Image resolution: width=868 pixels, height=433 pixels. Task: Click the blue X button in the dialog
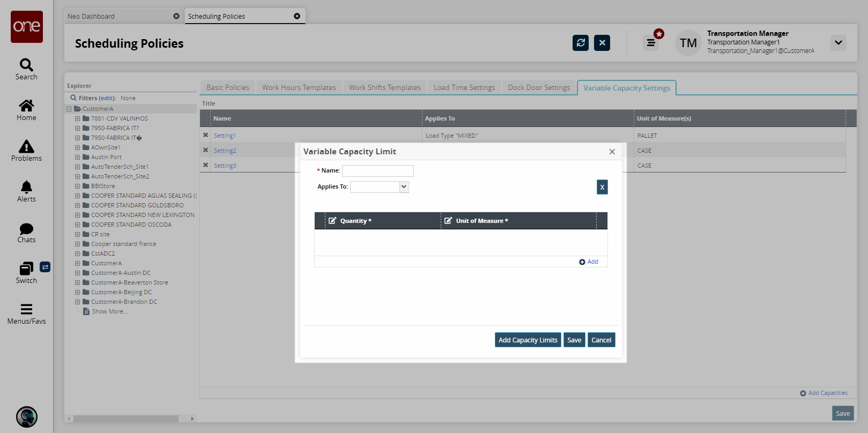[602, 187]
